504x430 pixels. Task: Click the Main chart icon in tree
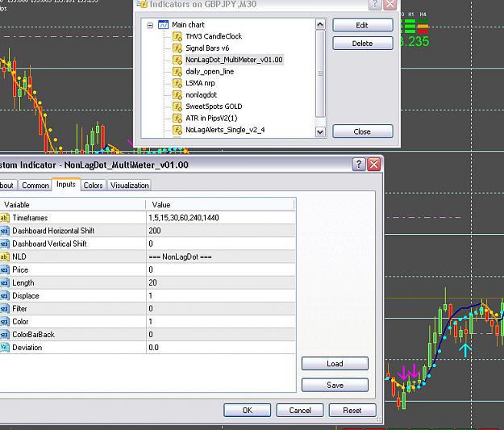(163, 25)
